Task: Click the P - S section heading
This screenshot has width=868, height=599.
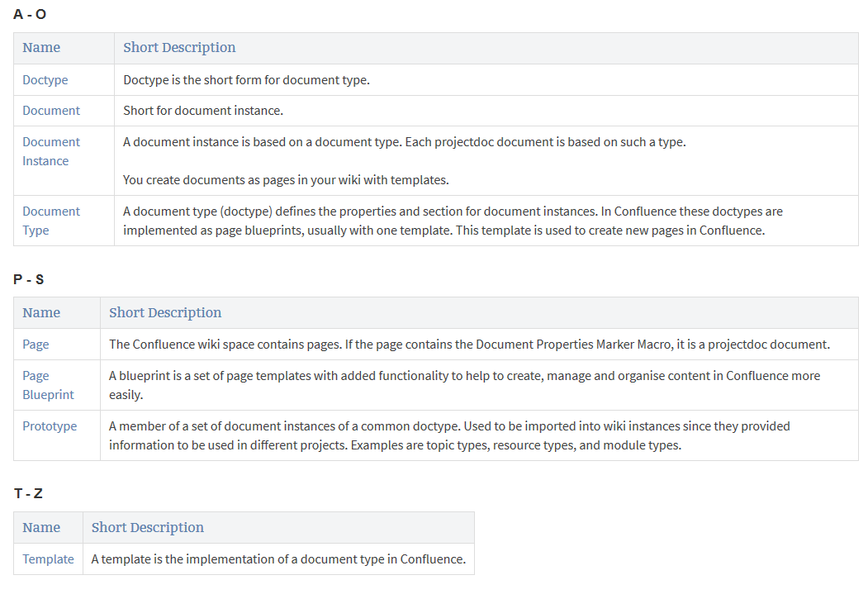Action: [x=29, y=279]
